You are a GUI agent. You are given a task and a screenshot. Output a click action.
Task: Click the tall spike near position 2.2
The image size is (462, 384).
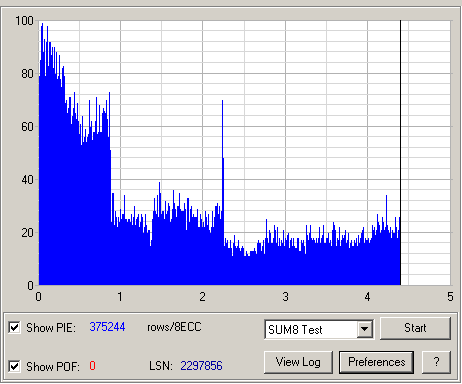click(x=223, y=133)
